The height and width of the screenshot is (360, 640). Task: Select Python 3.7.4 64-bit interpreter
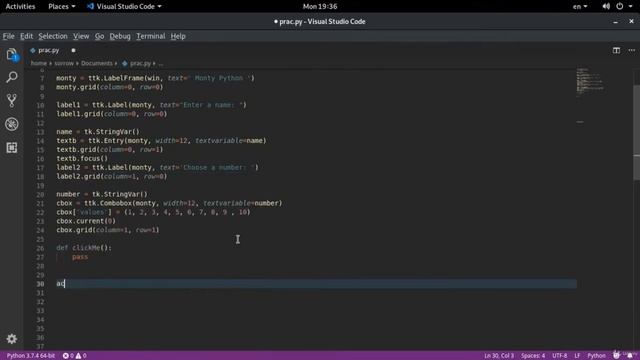click(31, 356)
